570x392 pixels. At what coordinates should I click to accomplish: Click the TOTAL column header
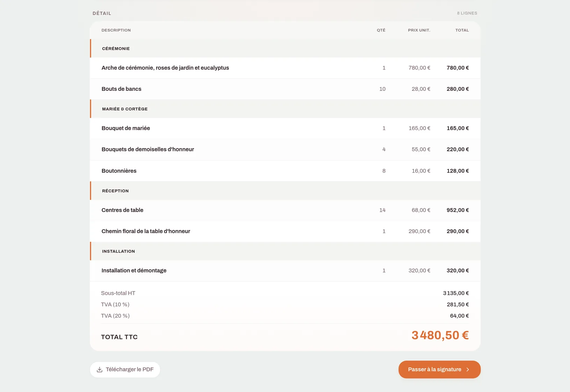(x=462, y=30)
